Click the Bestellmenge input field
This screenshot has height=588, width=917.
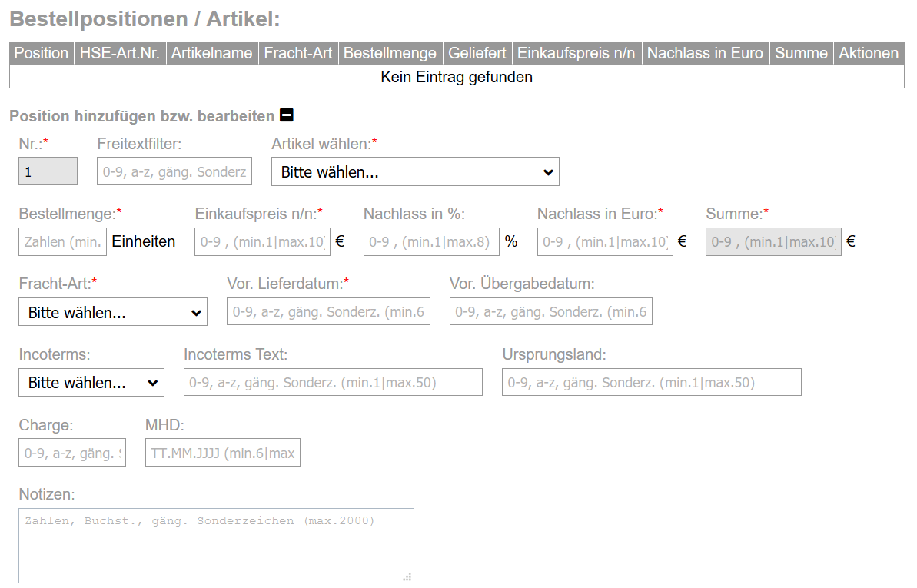(x=62, y=241)
